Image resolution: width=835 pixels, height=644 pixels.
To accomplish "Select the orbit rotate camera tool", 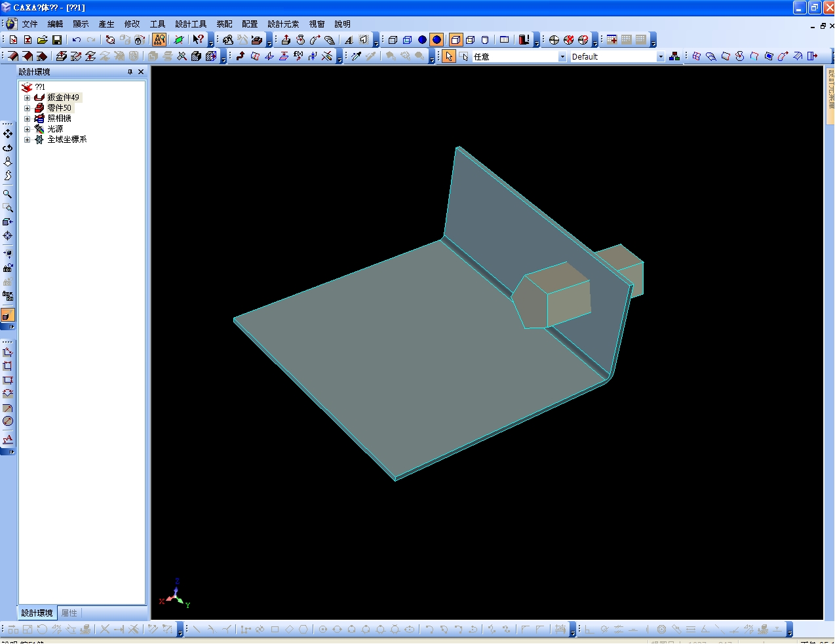I will [8, 148].
